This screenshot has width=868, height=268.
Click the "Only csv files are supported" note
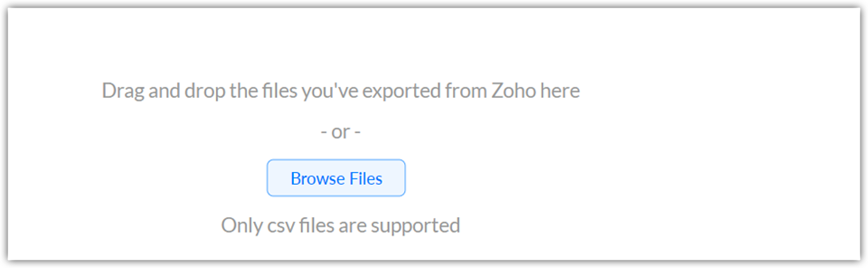click(x=340, y=225)
